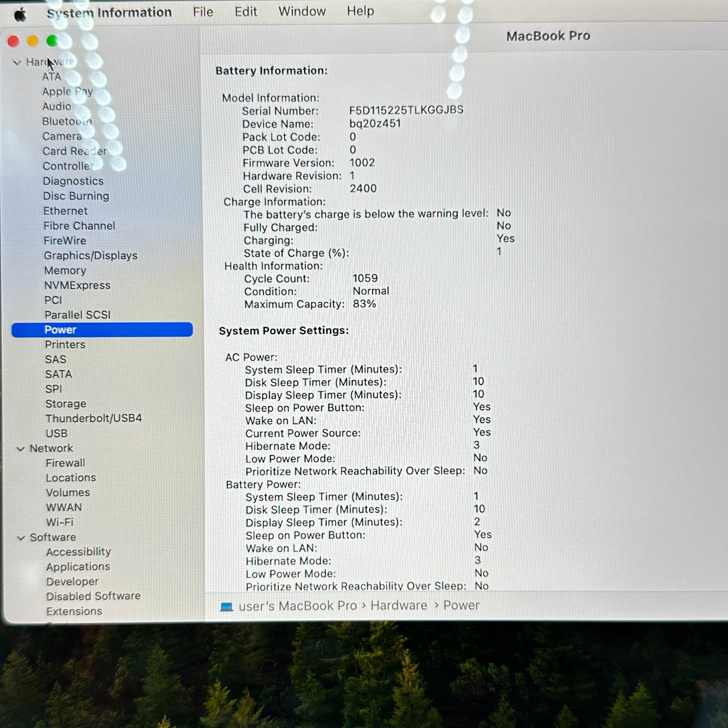Click the green zoom window button
Screen dimensions: 728x728
52,41
